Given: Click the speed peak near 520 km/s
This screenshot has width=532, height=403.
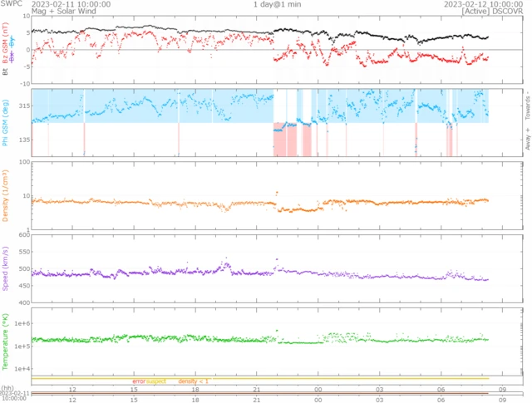Looking at the screenshot, I should (226, 264).
